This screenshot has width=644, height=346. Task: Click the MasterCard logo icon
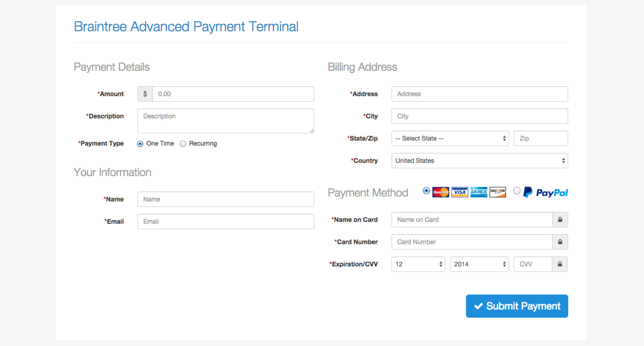pos(440,192)
